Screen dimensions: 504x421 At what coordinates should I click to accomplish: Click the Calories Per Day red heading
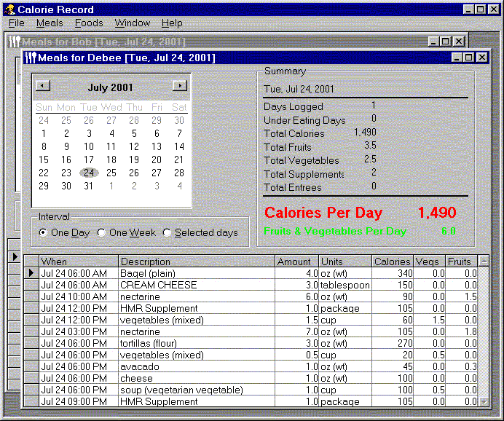[323, 213]
